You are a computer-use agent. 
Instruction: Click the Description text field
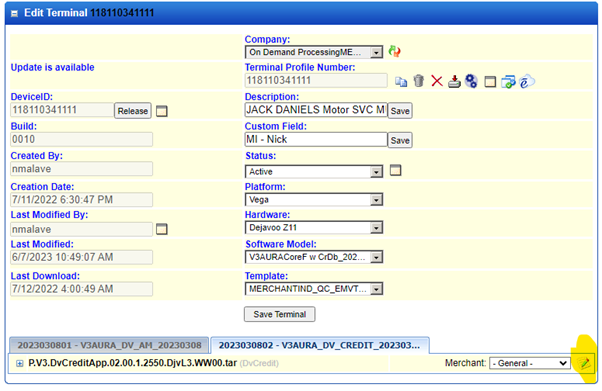click(x=316, y=110)
